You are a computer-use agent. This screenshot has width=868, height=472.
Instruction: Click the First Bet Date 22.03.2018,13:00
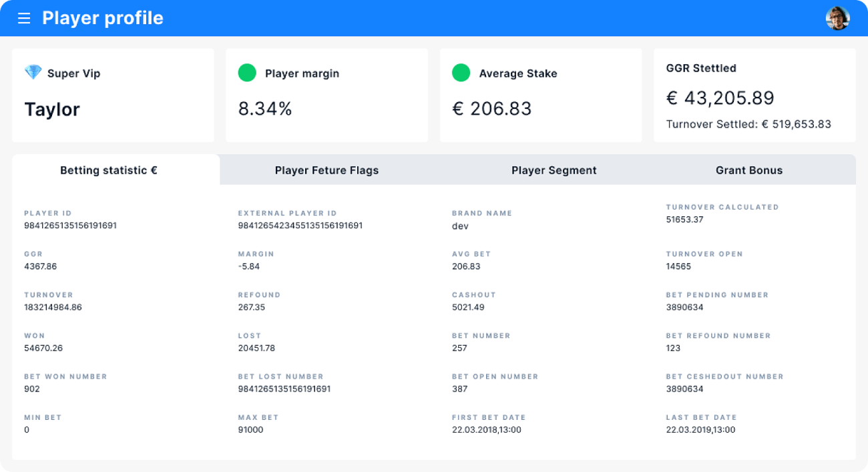tap(487, 429)
